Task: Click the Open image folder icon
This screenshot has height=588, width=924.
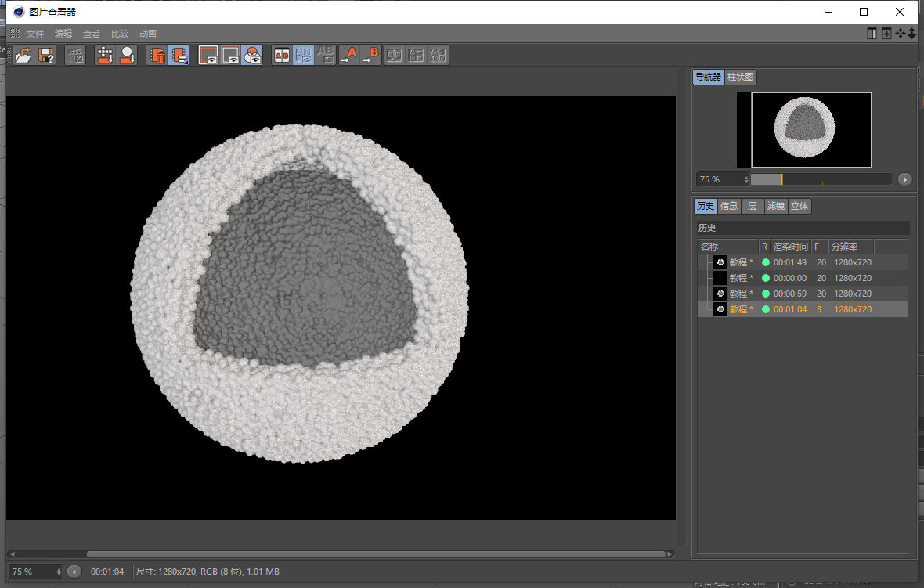Action: [23, 55]
